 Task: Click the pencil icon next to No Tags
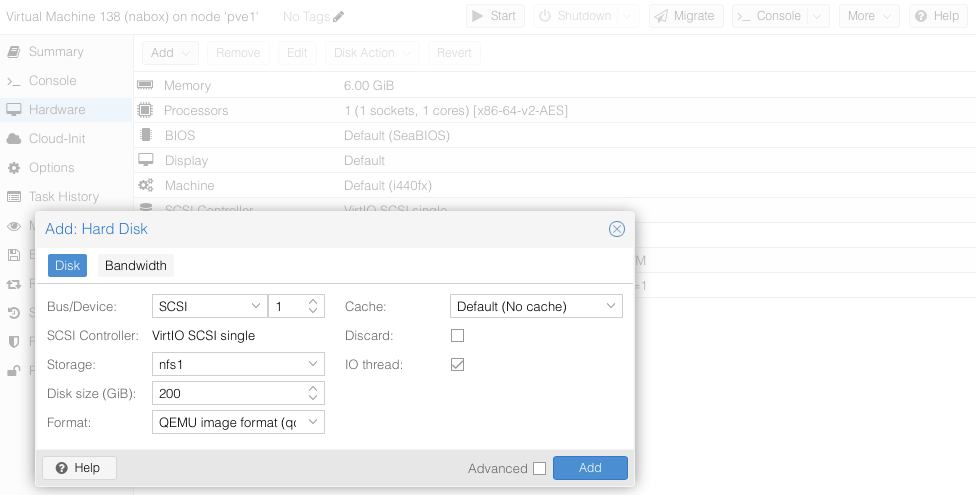(x=338, y=17)
